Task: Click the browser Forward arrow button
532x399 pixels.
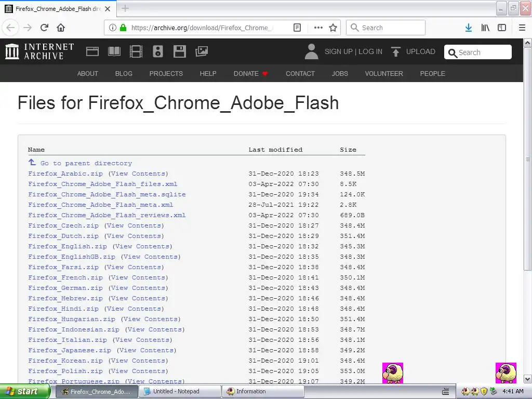Action: [28, 28]
